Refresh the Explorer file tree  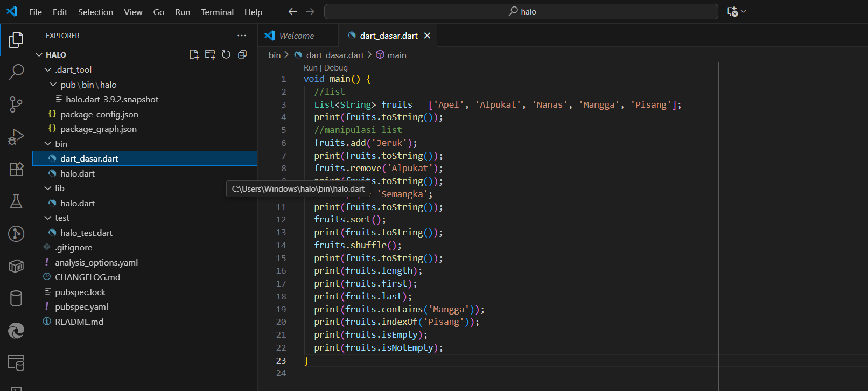point(226,54)
